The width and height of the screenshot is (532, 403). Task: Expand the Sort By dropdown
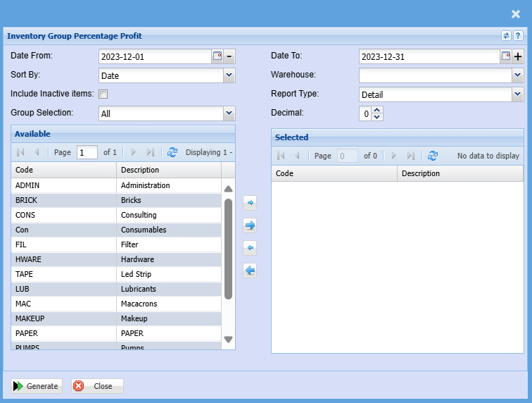(229, 75)
